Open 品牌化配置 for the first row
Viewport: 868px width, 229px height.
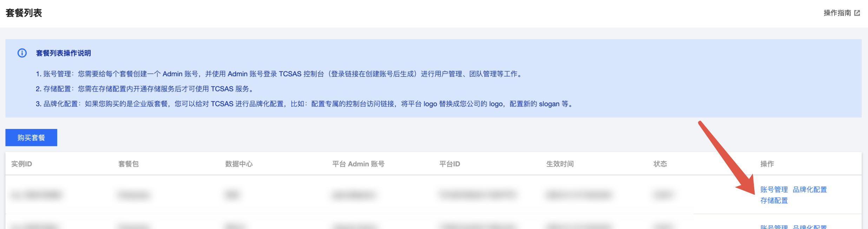pyautogui.click(x=810, y=190)
